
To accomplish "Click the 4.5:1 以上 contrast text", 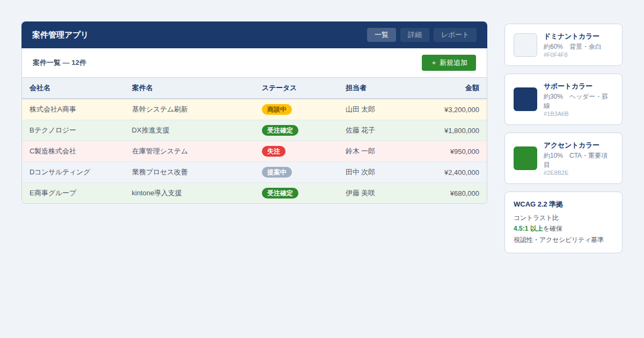I will pos(528,229).
